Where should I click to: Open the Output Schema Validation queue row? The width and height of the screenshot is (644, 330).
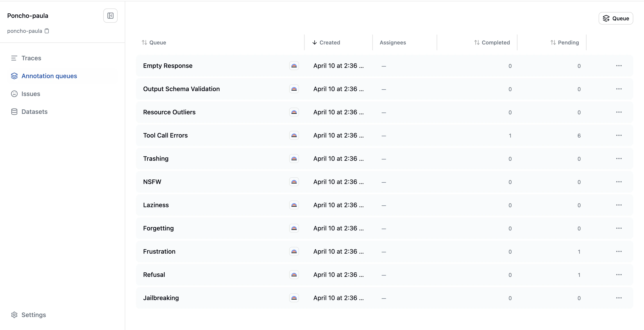pos(181,89)
